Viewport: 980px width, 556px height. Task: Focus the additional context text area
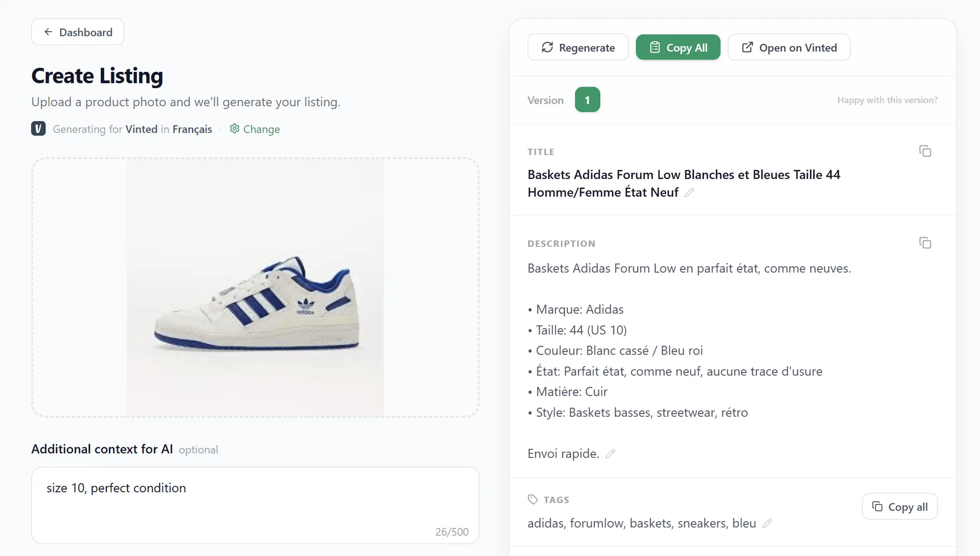click(255, 505)
